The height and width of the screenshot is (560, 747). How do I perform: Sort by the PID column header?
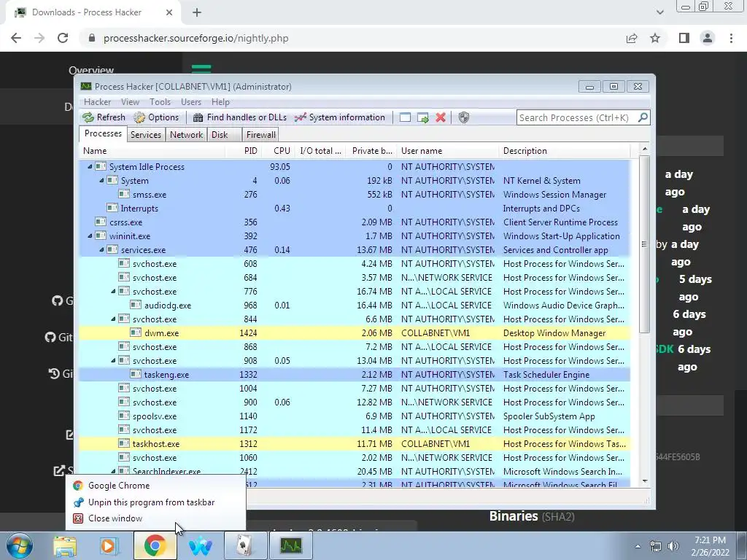tap(244, 150)
